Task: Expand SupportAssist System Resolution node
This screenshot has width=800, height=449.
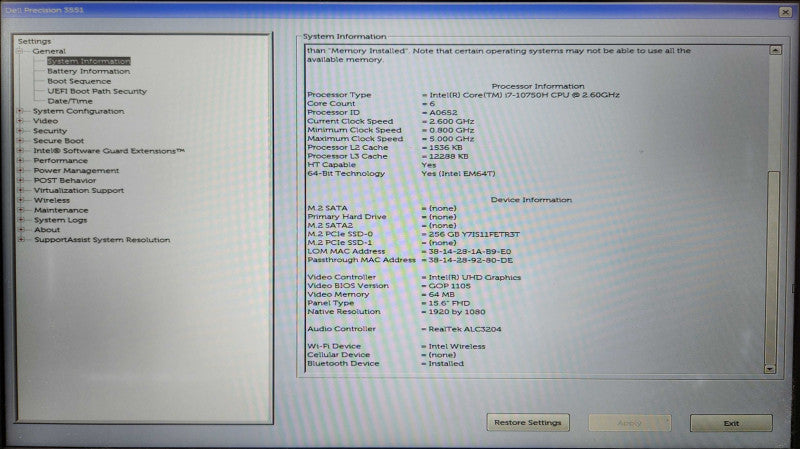Action: pyautogui.click(x=20, y=239)
